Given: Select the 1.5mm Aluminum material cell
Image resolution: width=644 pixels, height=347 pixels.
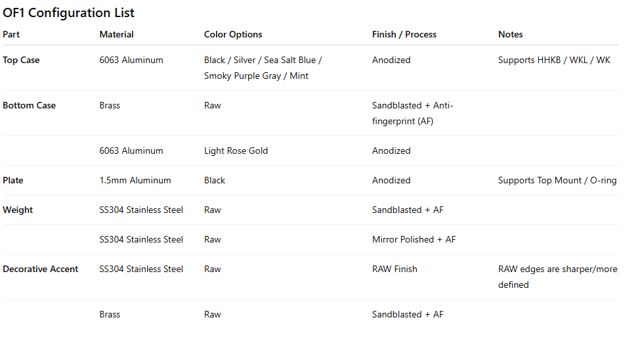Looking at the screenshot, I should [135, 180].
